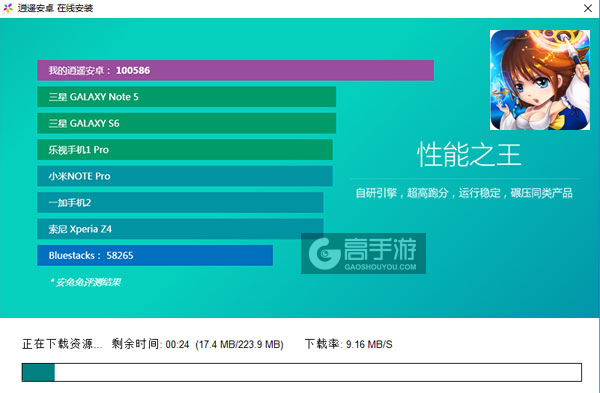Click the 正在下载资源 status text

point(62,344)
